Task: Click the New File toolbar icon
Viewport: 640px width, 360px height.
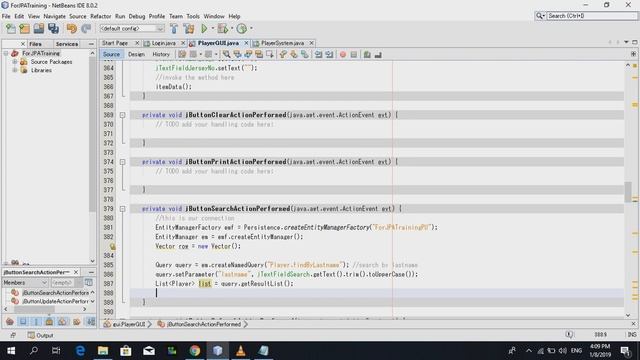Action: point(10,29)
